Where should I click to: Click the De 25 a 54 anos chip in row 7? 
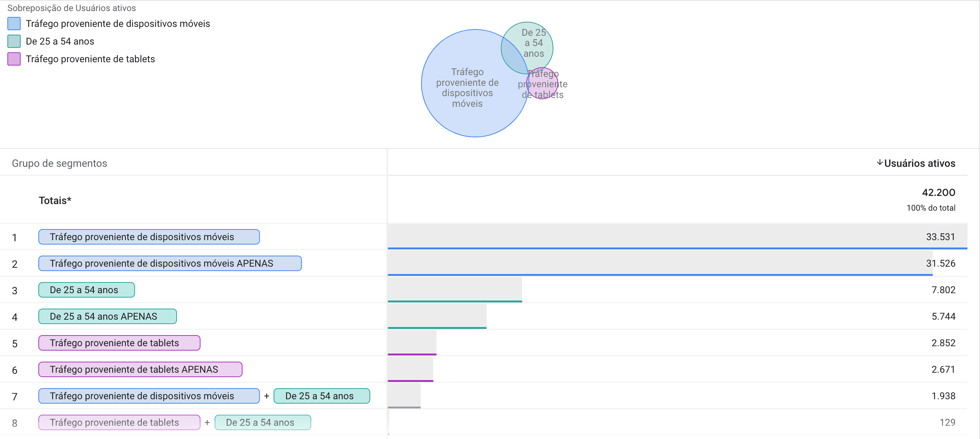[x=322, y=396]
